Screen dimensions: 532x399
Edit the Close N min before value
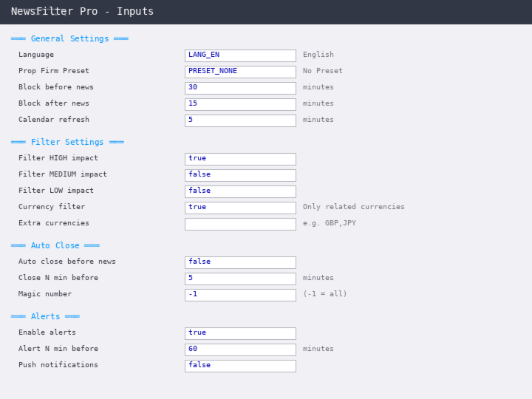click(240, 279)
